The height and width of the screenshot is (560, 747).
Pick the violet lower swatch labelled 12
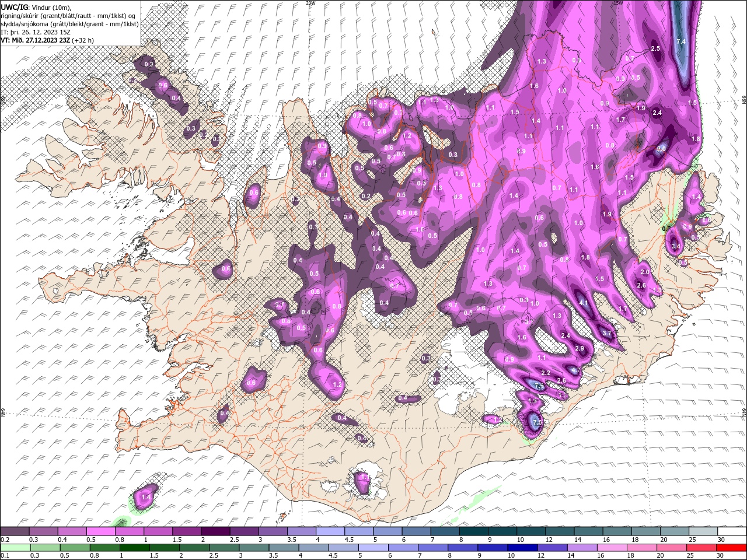(552, 548)
